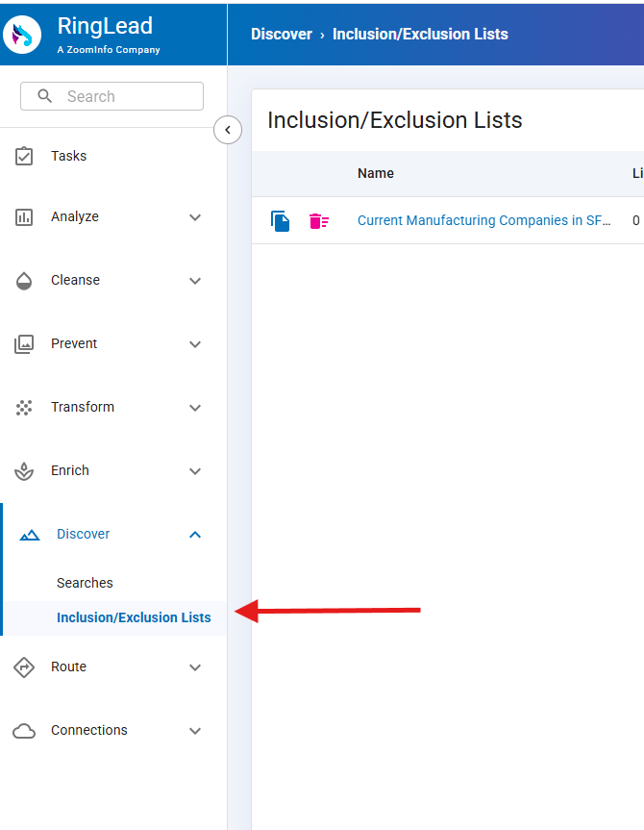Select the Tasks icon in the sidebar
Image resolution: width=644 pixels, height=830 pixels.
[x=24, y=155]
